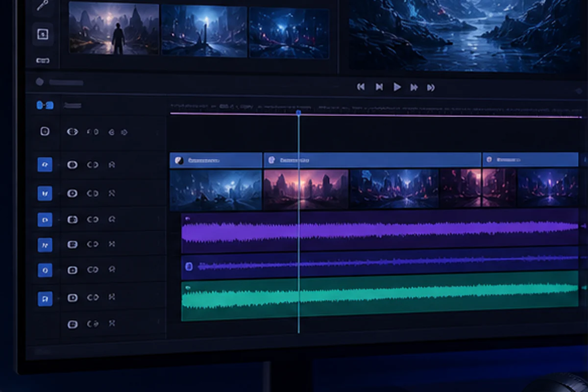Select the wand tool in the left sidebar
The image size is (588, 392).
[x=43, y=5]
